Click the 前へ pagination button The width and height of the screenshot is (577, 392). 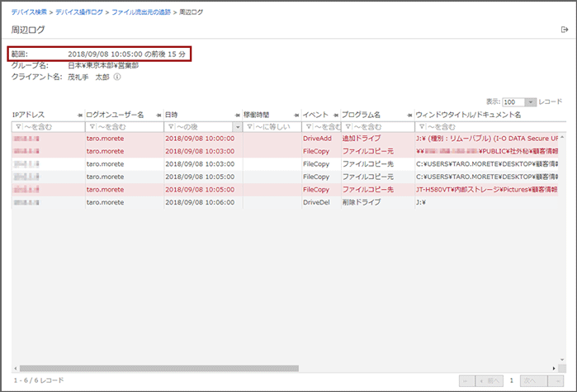(491, 380)
